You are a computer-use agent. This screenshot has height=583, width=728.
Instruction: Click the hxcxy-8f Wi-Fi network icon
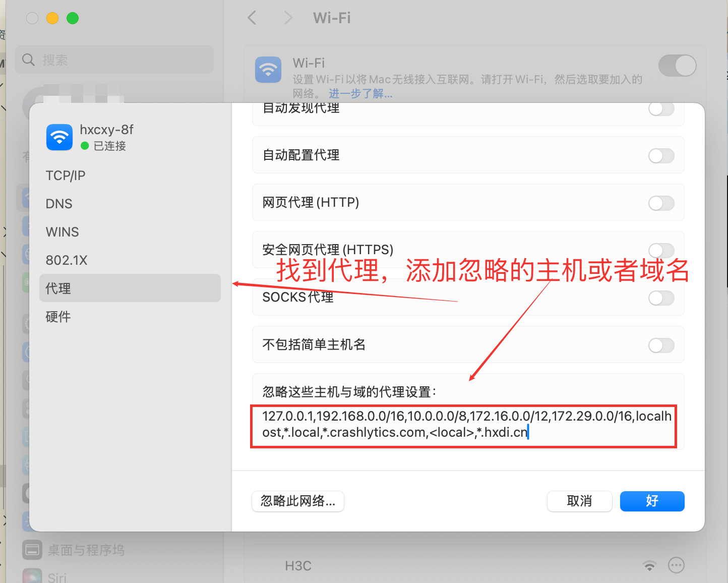click(x=59, y=137)
